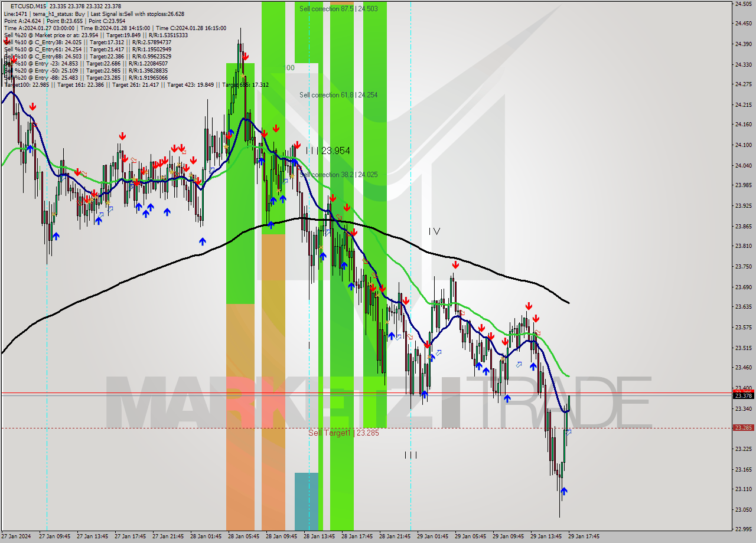
Task: Click the 'Time A:2024.01.27 03:00:00' info line
Action: tap(115, 28)
